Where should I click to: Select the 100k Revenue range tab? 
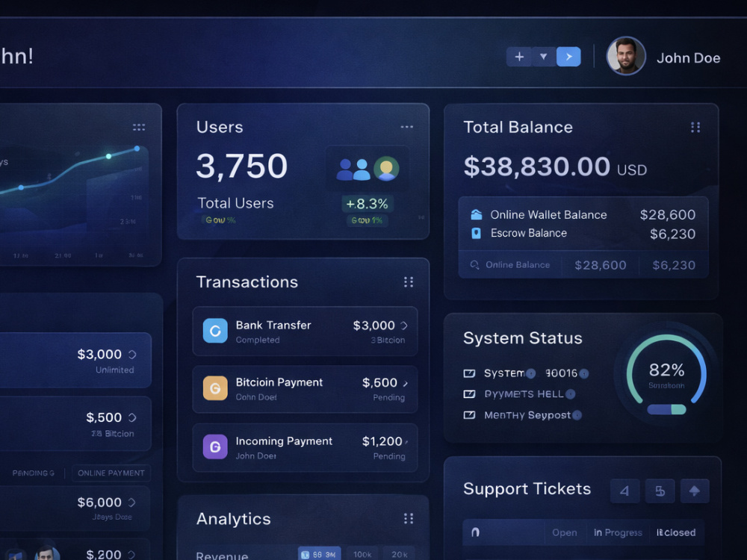click(x=362, y=554)
